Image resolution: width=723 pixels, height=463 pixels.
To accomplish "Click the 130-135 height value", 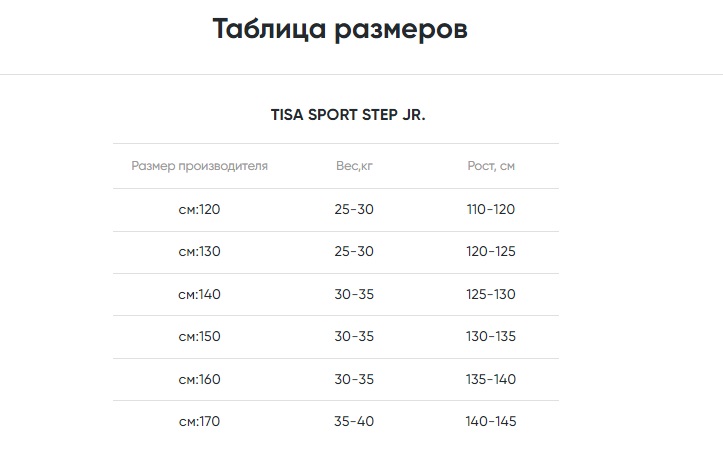I will 491,336.
